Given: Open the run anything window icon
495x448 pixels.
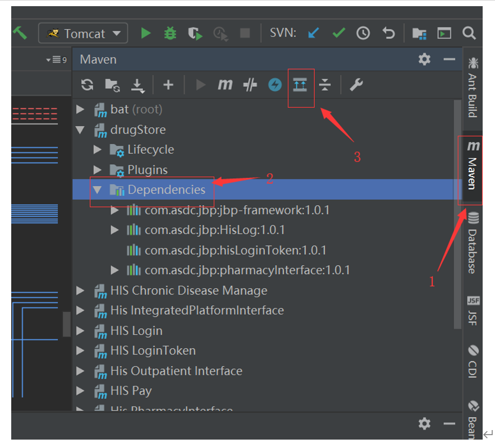Looking at the screenshot, I should (x=444, y=33).
